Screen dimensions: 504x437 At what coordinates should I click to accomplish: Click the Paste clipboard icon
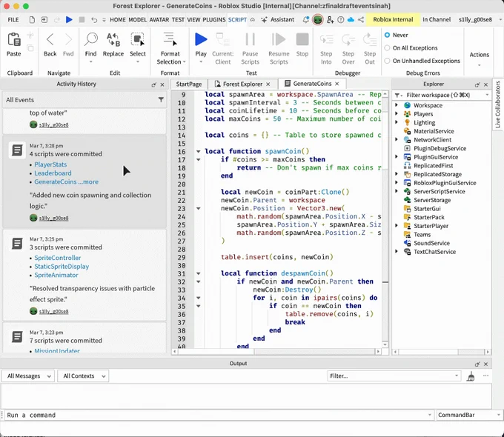point(14,40)
